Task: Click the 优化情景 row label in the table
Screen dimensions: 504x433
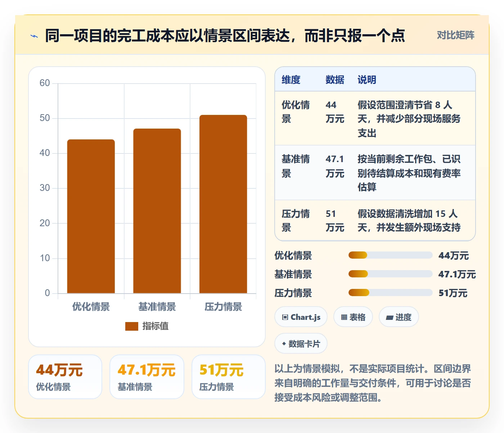Action: [296, 112]
